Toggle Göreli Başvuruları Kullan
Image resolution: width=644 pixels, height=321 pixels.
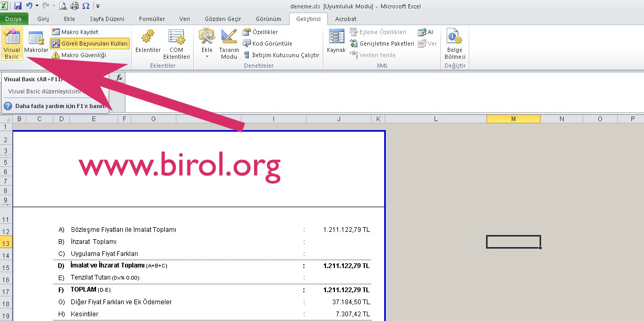pos(90,44)
